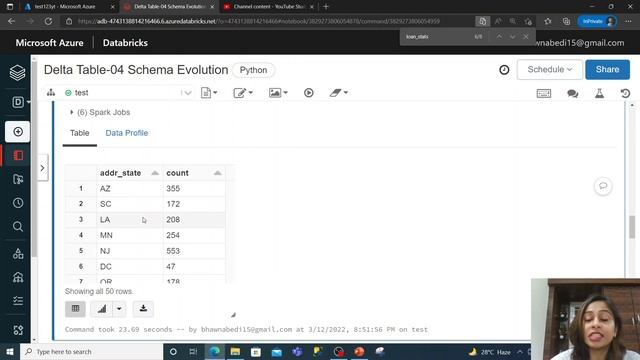Click the browser Favorites star icon

pos(548,21)
